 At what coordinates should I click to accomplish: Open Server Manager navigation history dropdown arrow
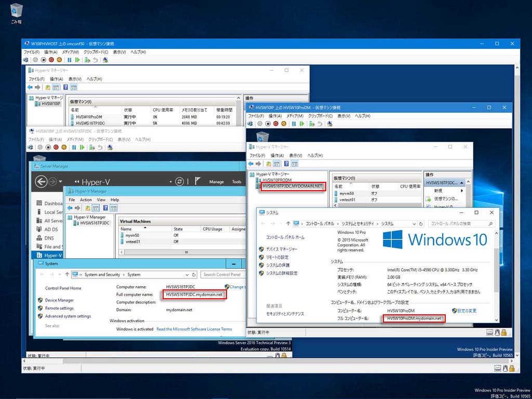(60, 181)
